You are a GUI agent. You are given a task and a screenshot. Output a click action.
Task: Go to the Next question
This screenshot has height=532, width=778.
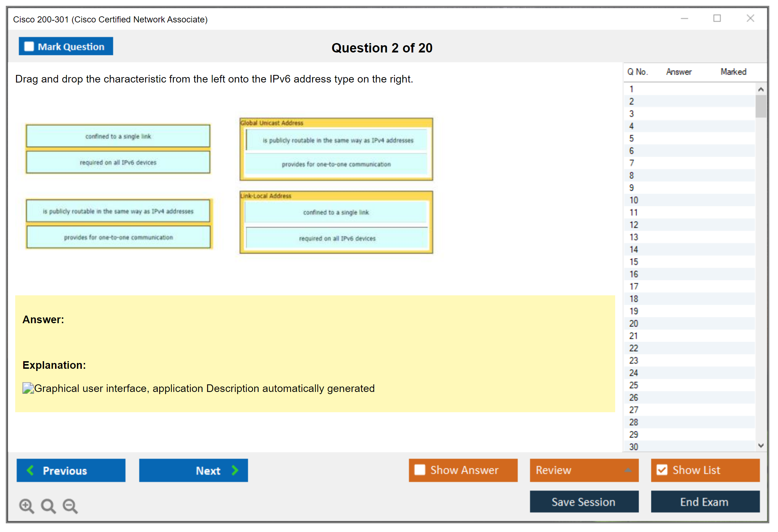pyautogui.click(x=193, y=470)
